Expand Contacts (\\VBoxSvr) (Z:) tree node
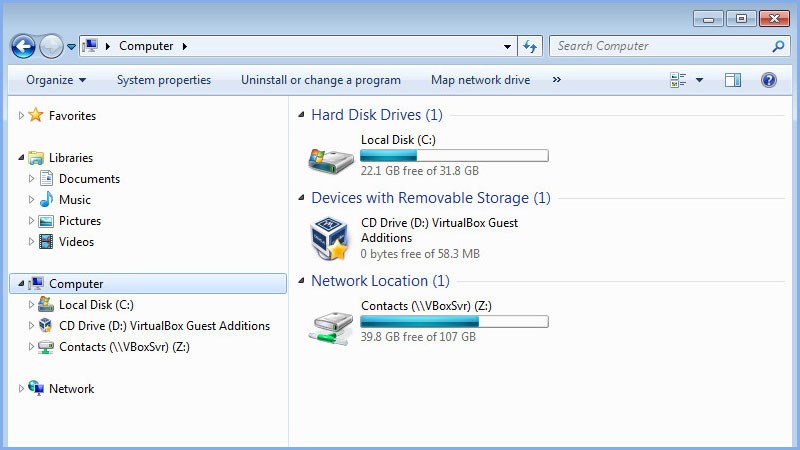This screenshot has width=800, height=450. (x=31, y=346)
